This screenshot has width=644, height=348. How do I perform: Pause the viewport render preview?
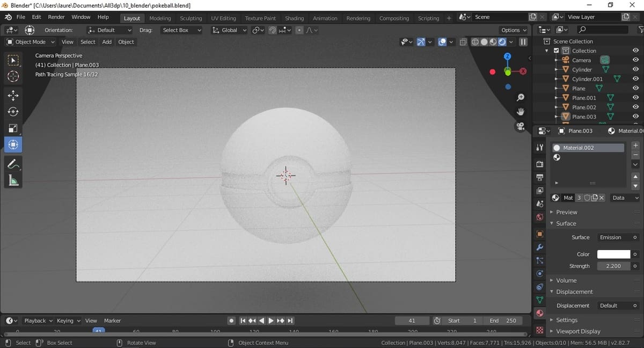click(523, 42)
